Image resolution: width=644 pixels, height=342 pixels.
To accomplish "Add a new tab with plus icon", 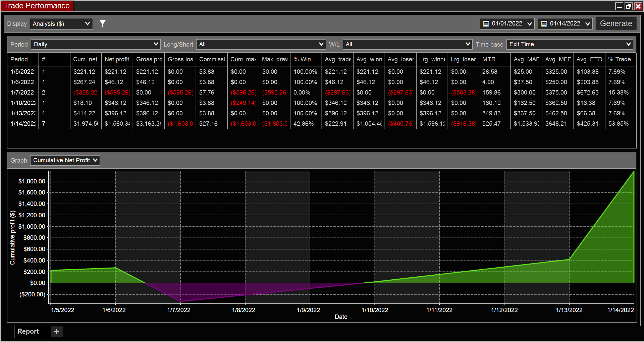I will [57, 332].
